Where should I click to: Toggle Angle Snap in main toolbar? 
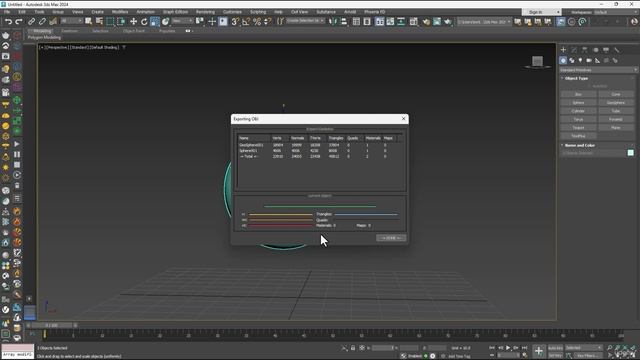pyautogui.click(x=246, y=22)
